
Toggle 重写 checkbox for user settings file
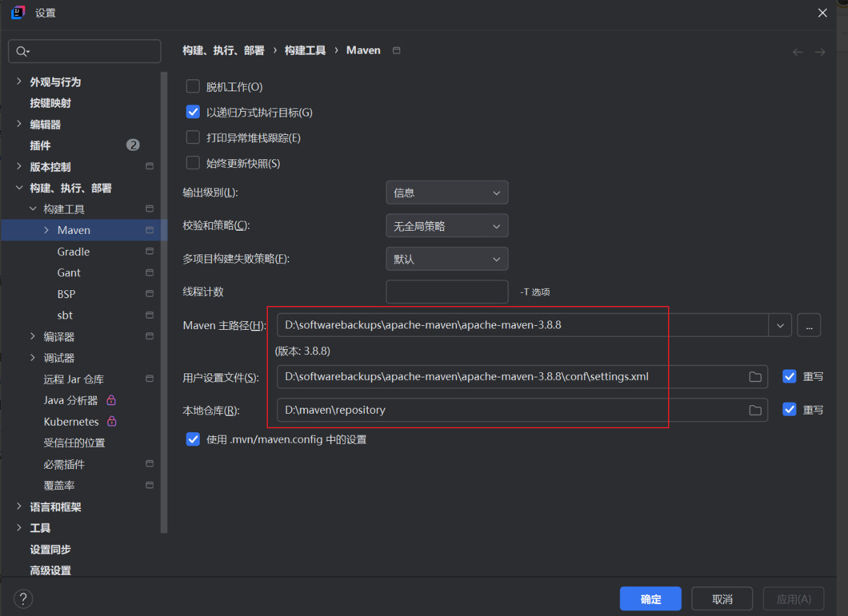click(x=789, y=376)
